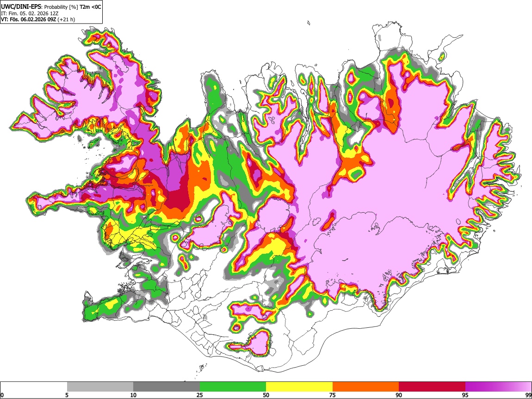This screenshot has width=532, height=399.
Task: Click the legend tick label '75'
Action: coord(333,395)
